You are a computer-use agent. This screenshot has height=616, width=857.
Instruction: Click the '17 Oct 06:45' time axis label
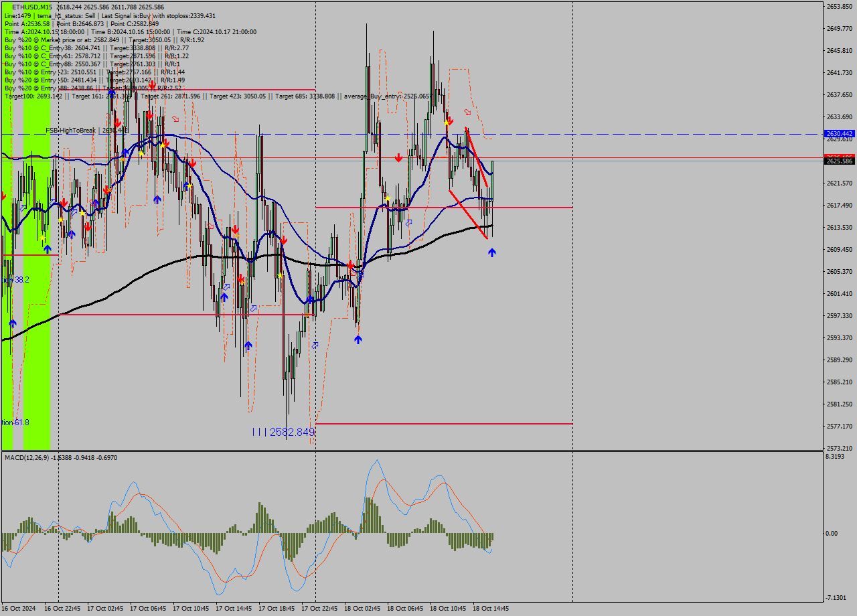click(x=148, y=609)
